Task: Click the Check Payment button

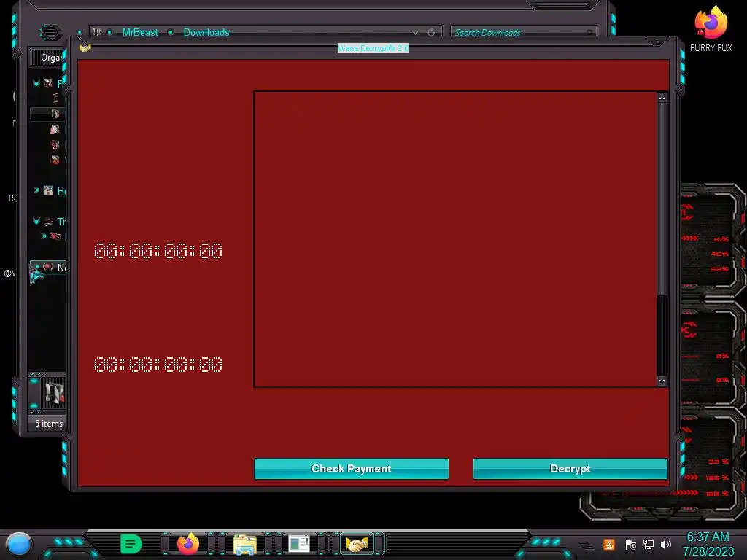Action: (351, 469)
